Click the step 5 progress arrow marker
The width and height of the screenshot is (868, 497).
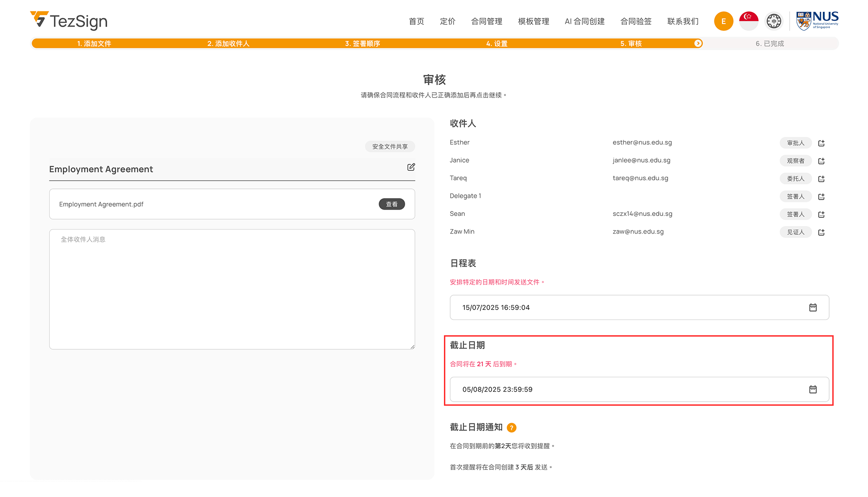pos(698,43)
